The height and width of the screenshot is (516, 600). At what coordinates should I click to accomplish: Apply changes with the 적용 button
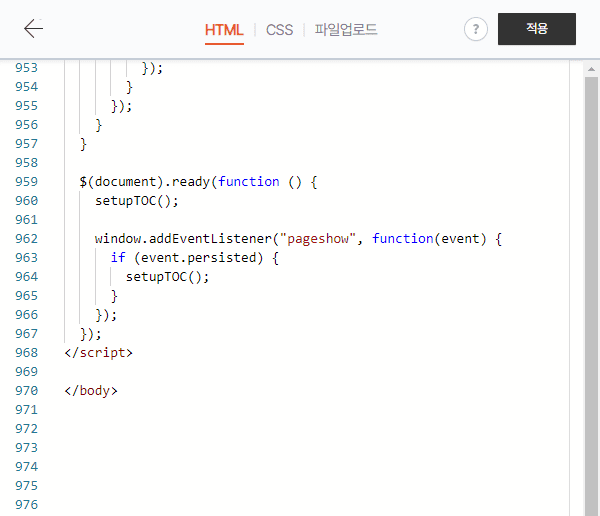[537, 29]
